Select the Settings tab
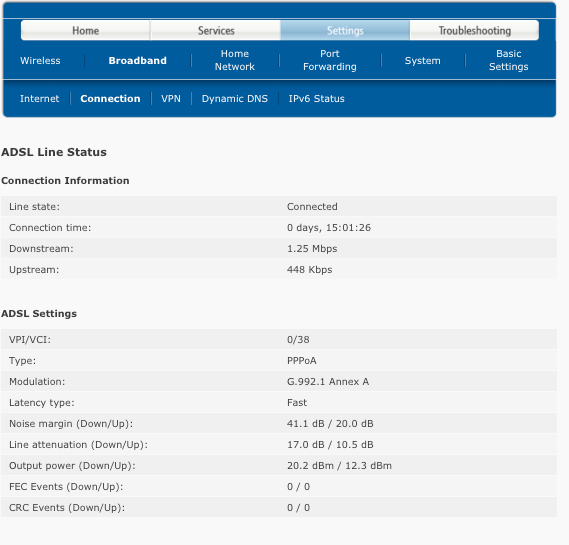569x545 pixels. click(345, 30)
